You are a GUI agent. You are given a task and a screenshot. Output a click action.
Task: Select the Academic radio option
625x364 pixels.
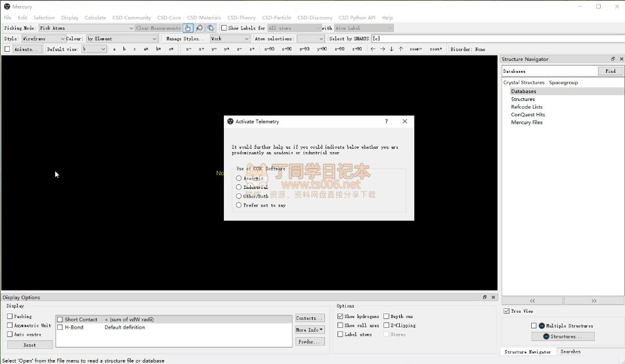point(239,178)
